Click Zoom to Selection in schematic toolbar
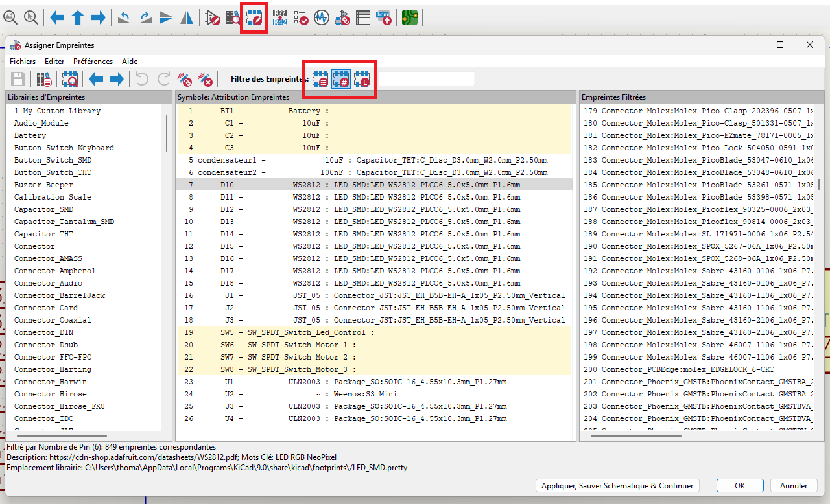The width and height of the screenshot is (830, 504). click(x=30, y=18)
